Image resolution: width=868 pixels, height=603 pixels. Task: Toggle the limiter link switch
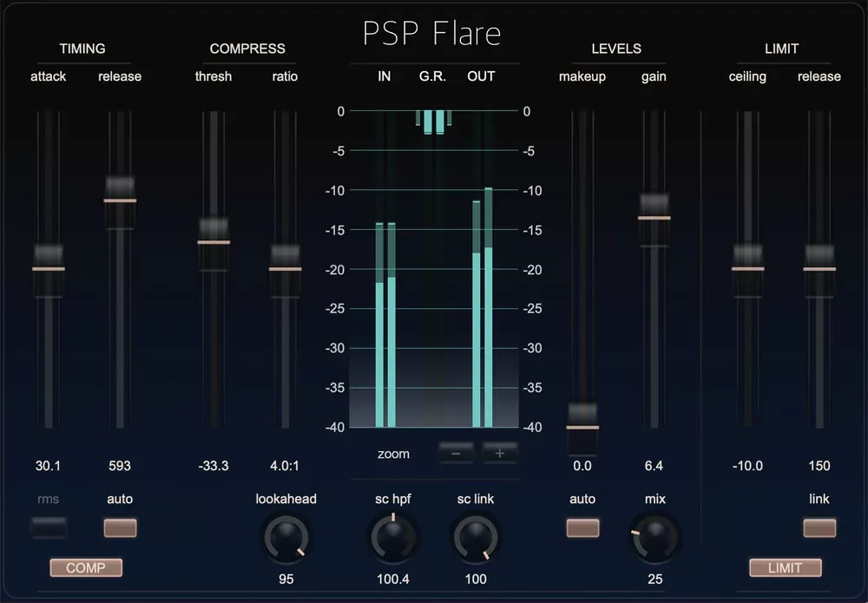coord(819,528)
